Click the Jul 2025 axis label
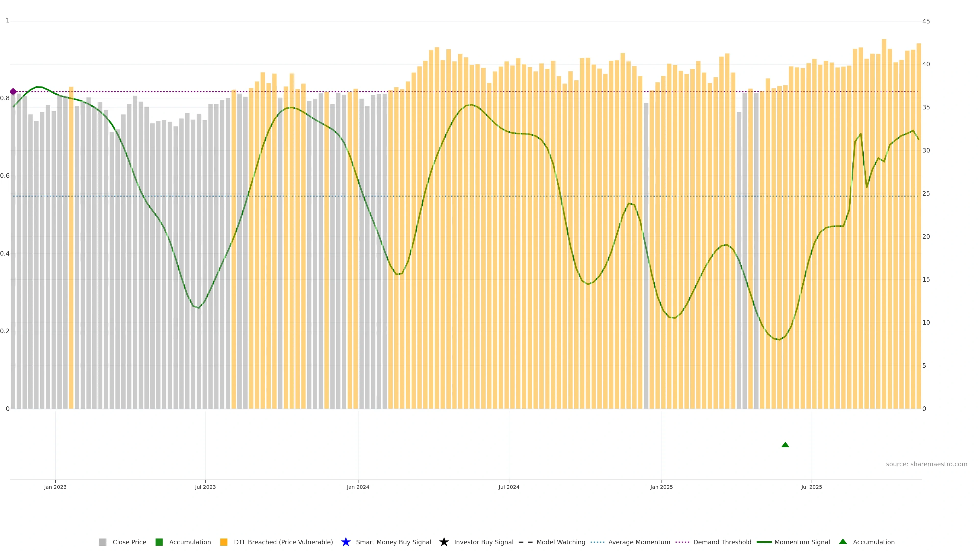Viewport: 980px width, 551px height. 812,487
